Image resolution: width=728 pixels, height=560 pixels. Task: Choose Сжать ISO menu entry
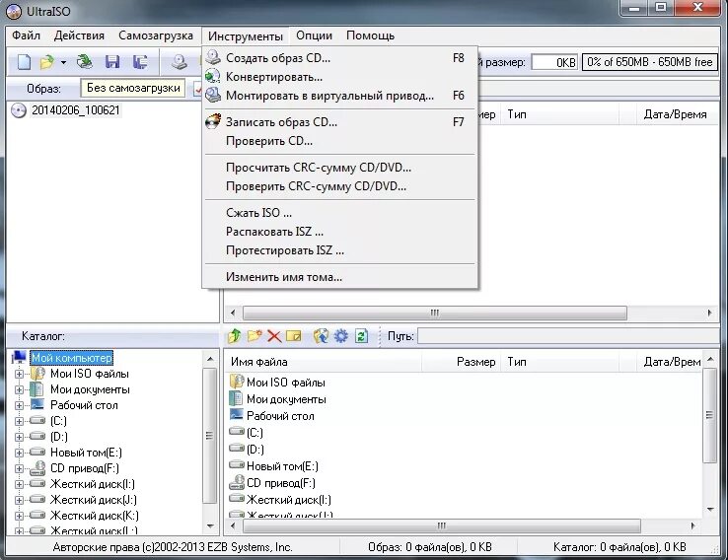(x=340, y=213)
